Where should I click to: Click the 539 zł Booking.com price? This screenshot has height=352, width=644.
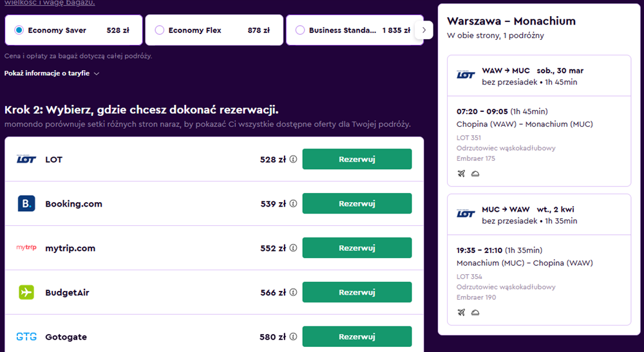pyautogui.click(x=273, y=204)
